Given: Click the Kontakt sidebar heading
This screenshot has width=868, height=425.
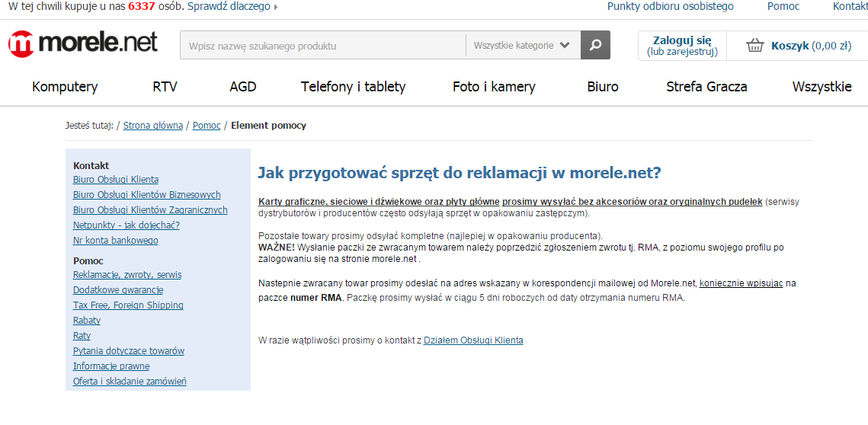Looking at the screenshot, I should pyautogui.click(x=91, y=165).
